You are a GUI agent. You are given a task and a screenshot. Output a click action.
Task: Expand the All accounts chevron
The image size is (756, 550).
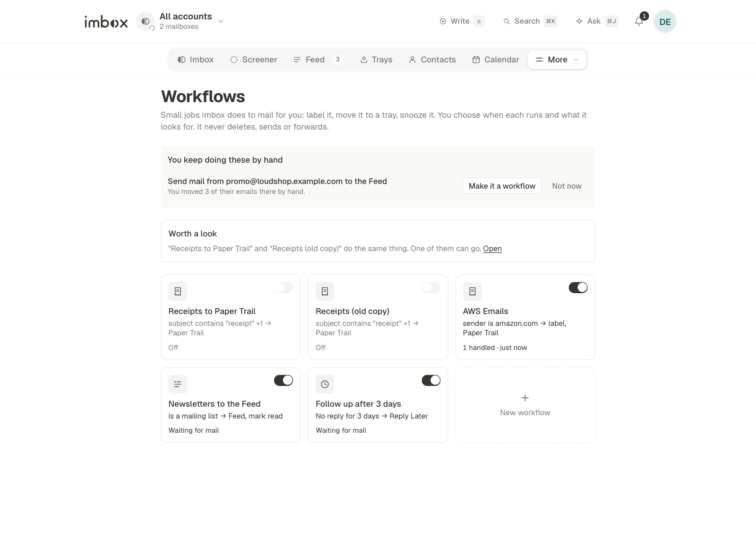coord(221,21)
